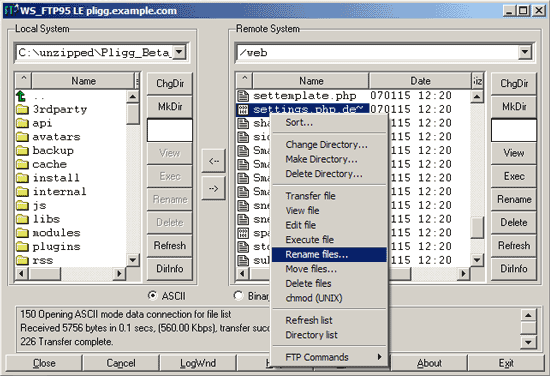Click the local ChgDir button

170,83
